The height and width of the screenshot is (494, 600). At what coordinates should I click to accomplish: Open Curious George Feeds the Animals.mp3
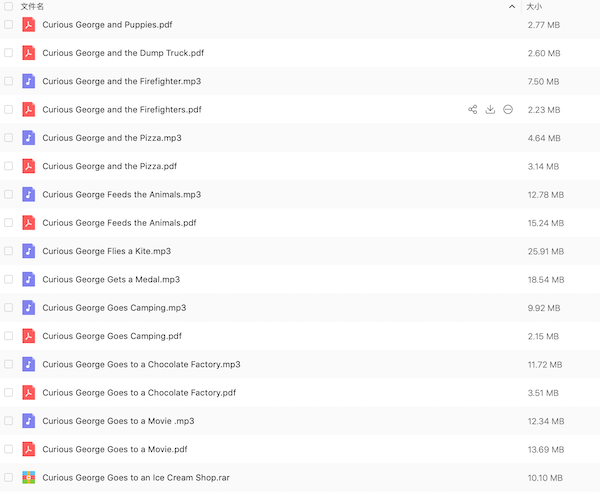coord(121,194)
